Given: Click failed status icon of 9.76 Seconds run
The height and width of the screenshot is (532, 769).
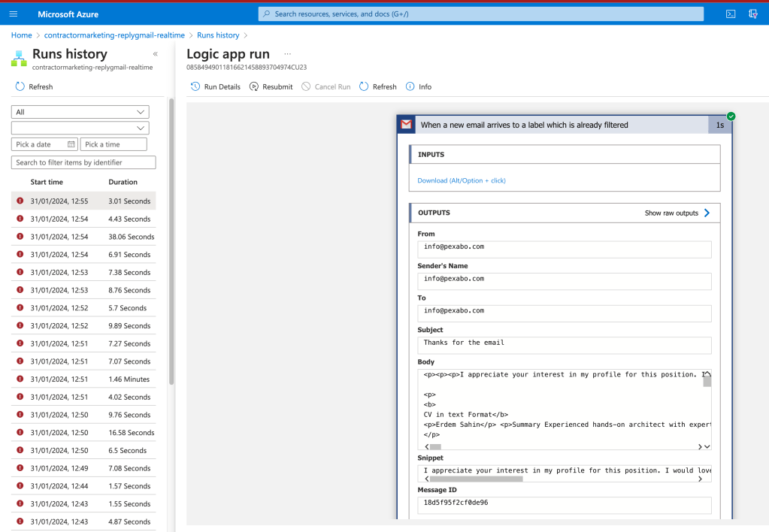Looking at the screenshot, I should coord(20,414).
